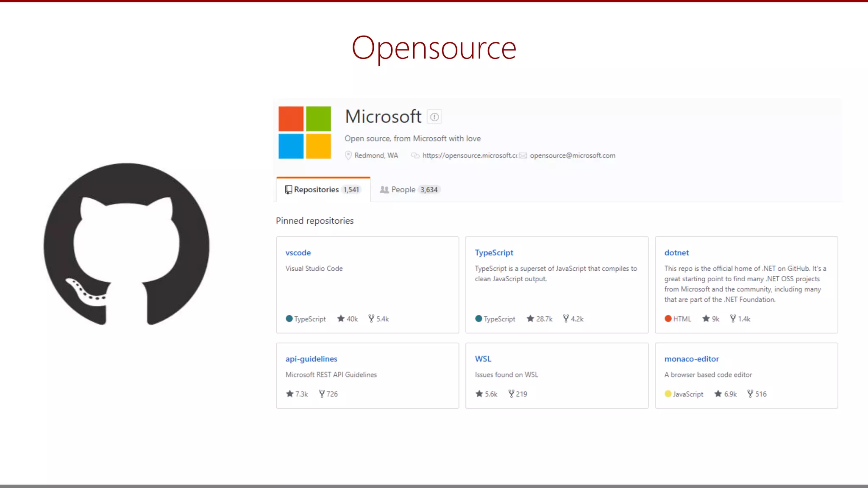Click the fork icon on api-guidelines card
The image size is (868, 488).
click(322, 394)
